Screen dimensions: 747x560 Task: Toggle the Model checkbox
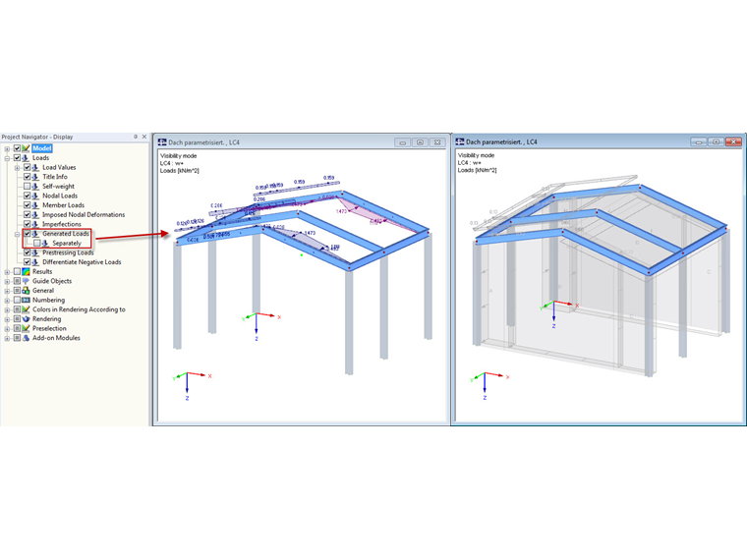pos(17,148)
